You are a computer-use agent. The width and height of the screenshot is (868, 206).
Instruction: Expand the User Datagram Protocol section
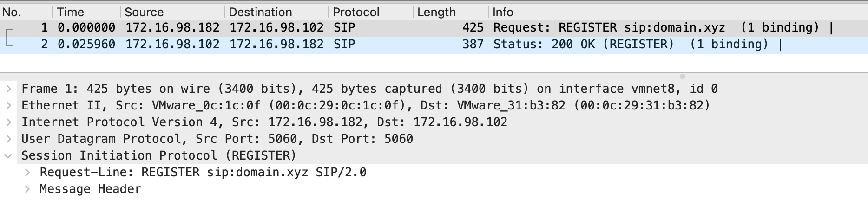coord(8,139)
